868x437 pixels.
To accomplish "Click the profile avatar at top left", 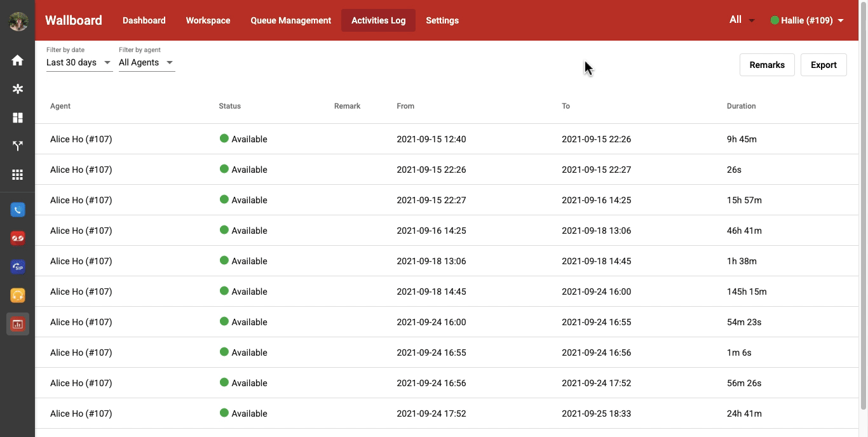I will tap(18, 20).
